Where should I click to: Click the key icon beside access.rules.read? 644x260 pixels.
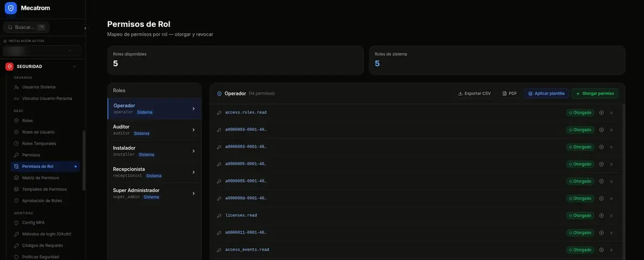[x=219, y=113]
